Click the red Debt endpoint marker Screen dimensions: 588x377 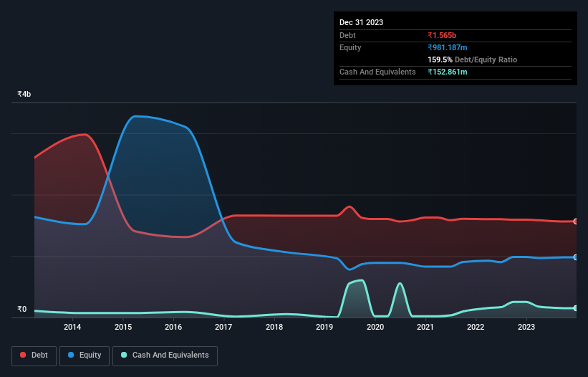pos(575,221)
